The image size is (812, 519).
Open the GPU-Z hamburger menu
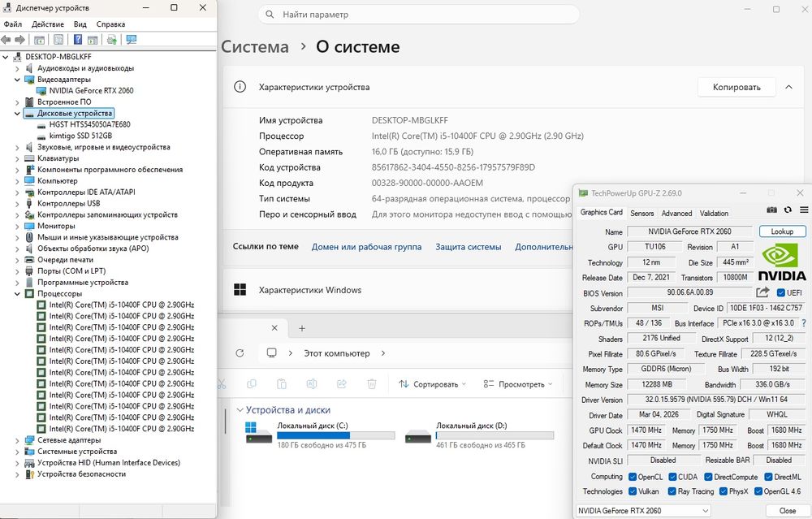[804, 210]
